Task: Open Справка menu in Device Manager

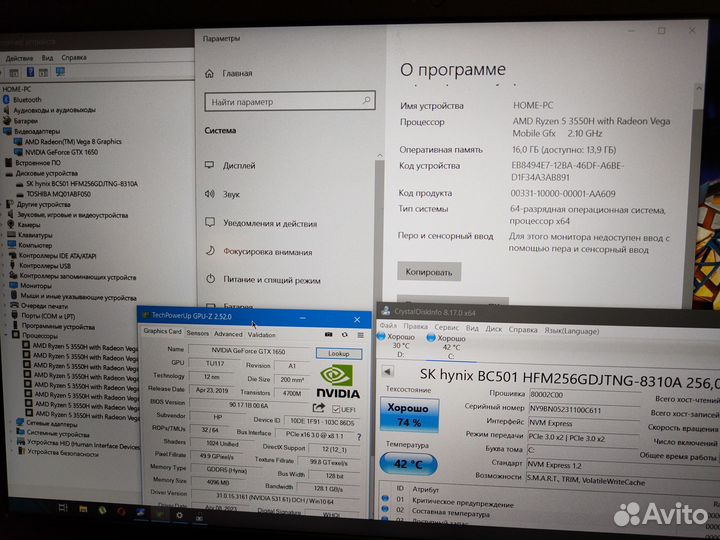Action: click(x=73, y=57)
